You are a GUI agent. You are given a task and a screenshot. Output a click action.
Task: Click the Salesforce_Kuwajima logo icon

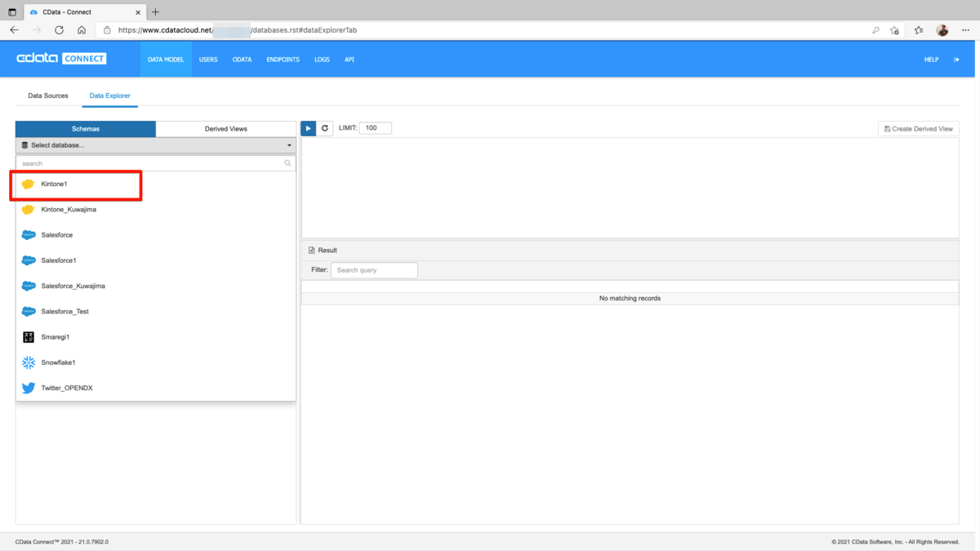click(29, 286)
